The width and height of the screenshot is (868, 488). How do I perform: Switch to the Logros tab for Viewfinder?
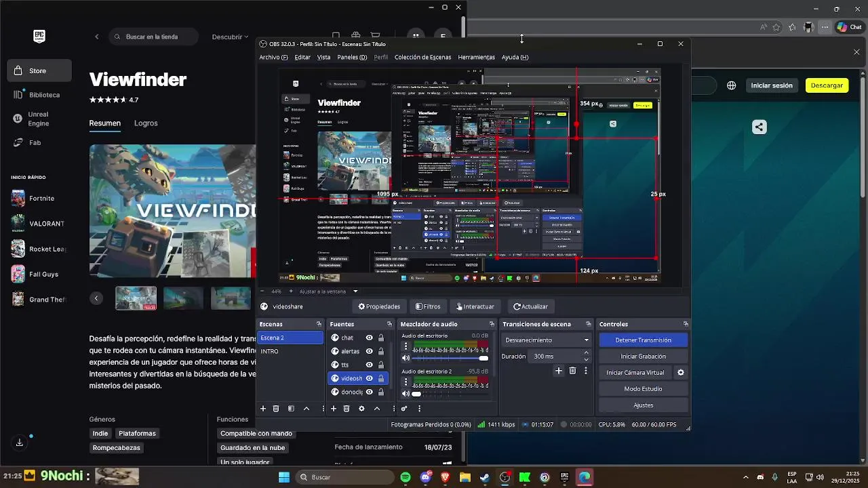point(146,123)
